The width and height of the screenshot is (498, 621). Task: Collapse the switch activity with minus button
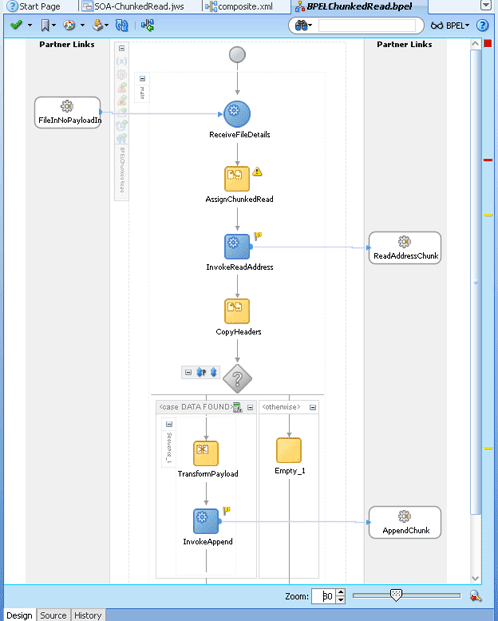[x=189, y=372]
